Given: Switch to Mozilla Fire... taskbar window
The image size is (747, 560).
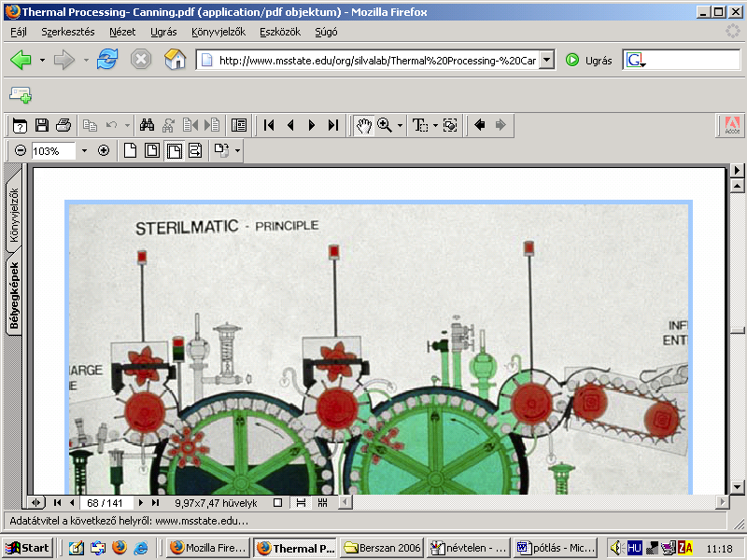Looking at the screenshot, I should (x=209, y=548).
